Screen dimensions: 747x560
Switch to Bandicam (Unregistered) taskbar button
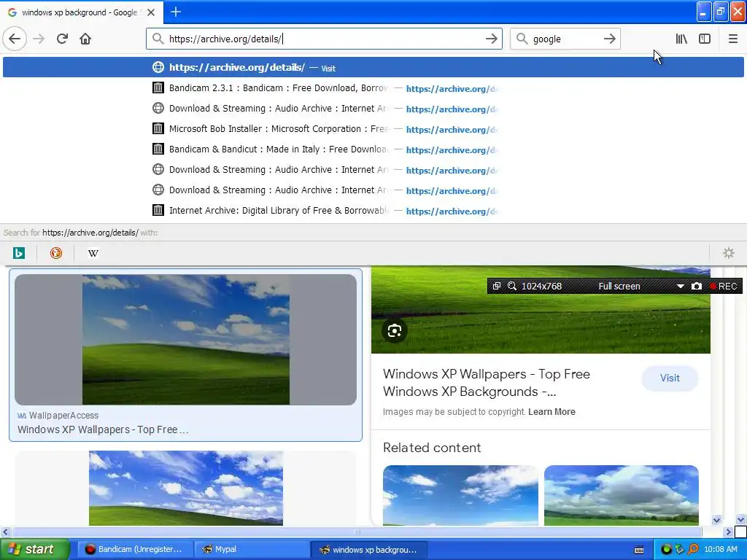point(134,549)
